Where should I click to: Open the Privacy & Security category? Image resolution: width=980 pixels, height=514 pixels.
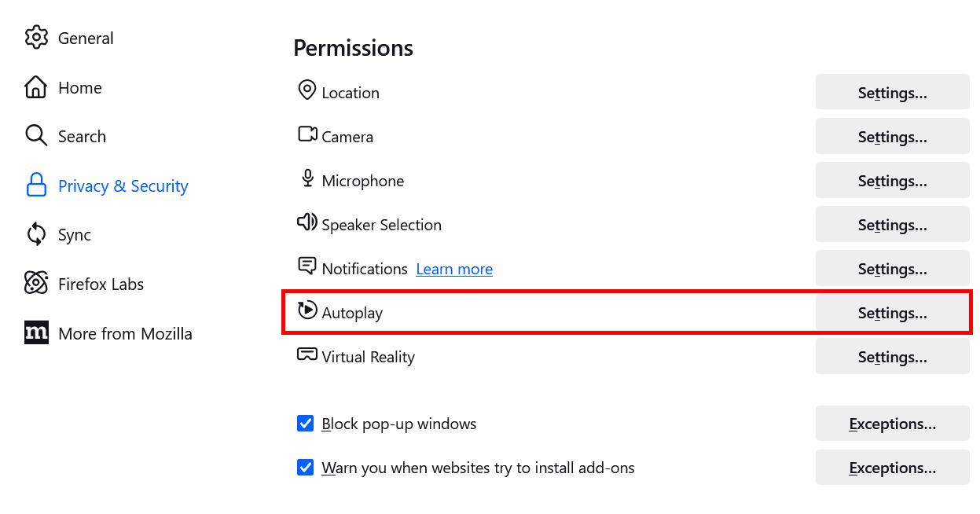click(123, 186)
